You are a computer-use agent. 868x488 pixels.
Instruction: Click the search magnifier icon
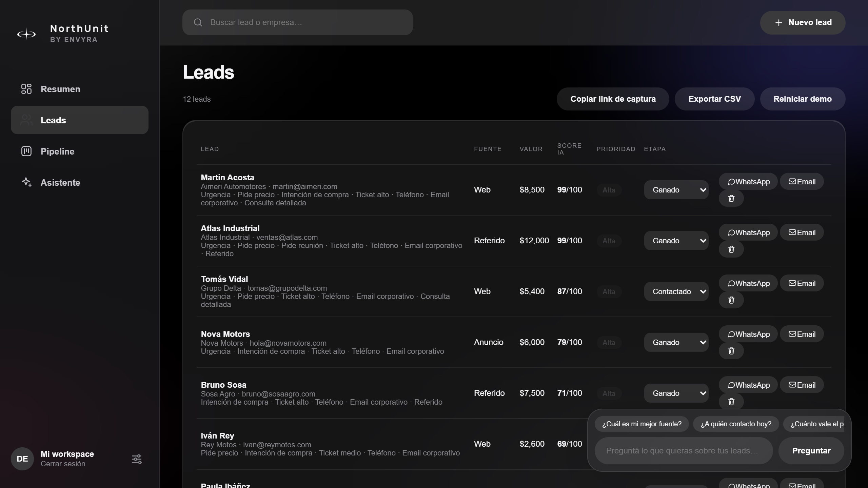198,22
